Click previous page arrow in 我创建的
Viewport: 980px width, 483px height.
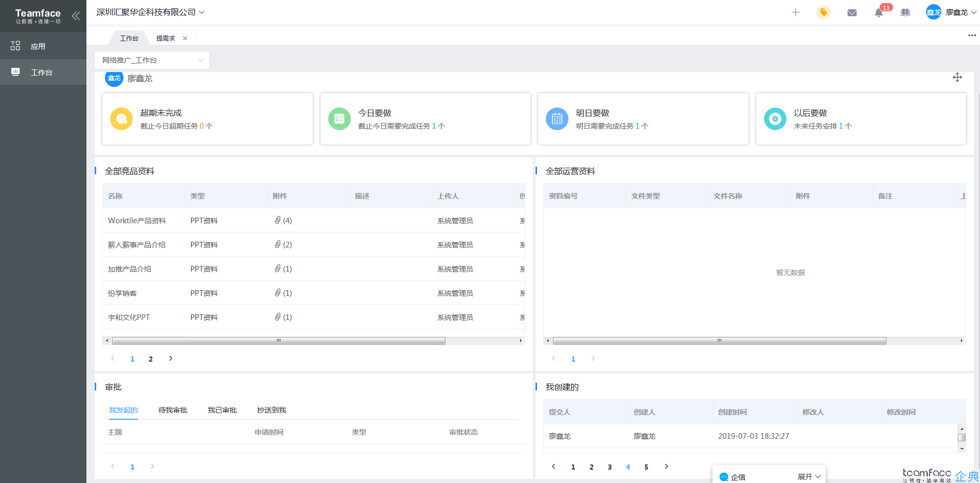click(x=554, y=467)
